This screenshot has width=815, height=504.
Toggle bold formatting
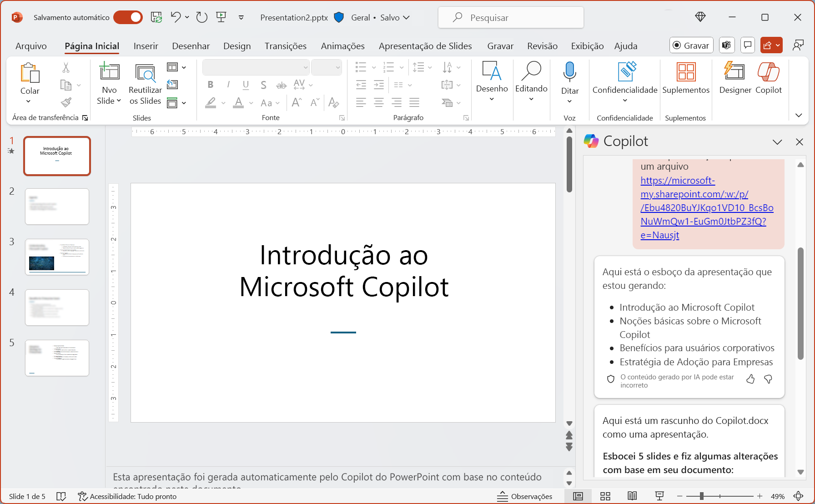(x=210, y=85)
